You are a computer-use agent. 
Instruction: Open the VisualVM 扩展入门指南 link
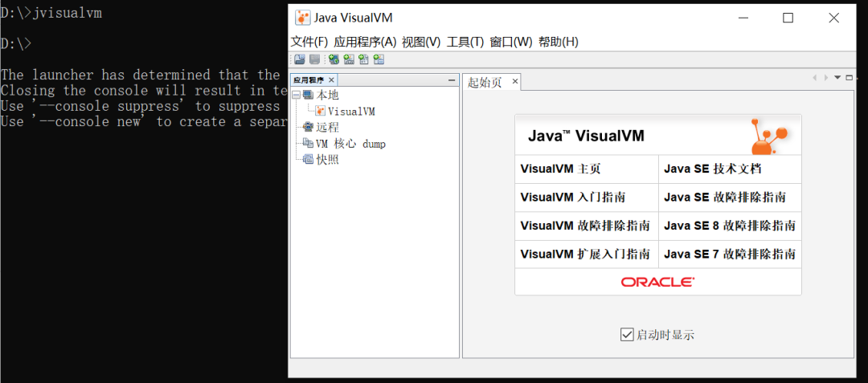[x=587, y=255]
